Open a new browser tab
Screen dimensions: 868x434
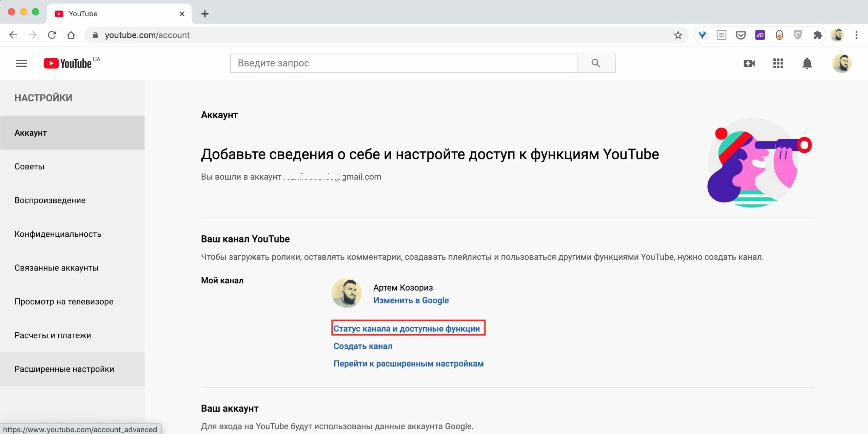tap(205, 14)
